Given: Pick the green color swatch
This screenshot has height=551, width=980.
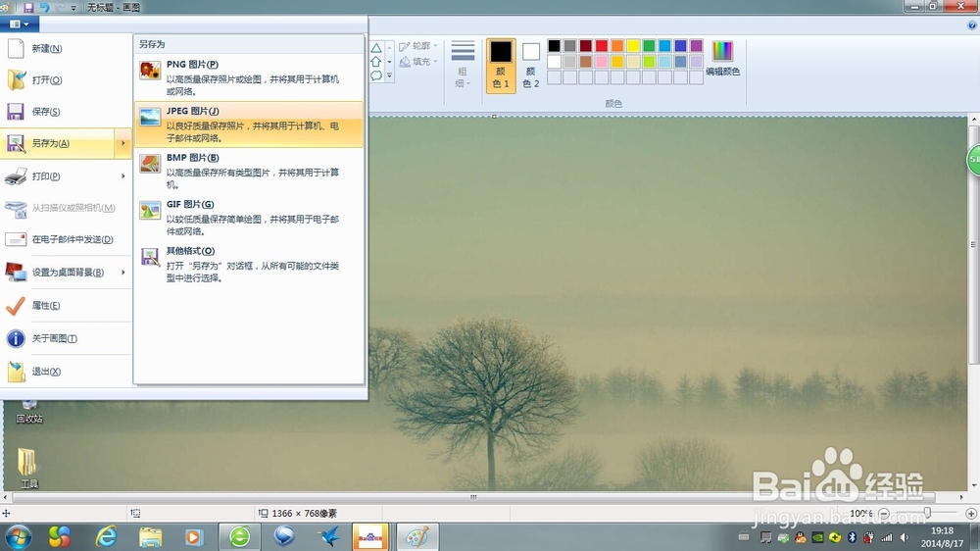Looking at the screenshot, I should pos(649,46).
